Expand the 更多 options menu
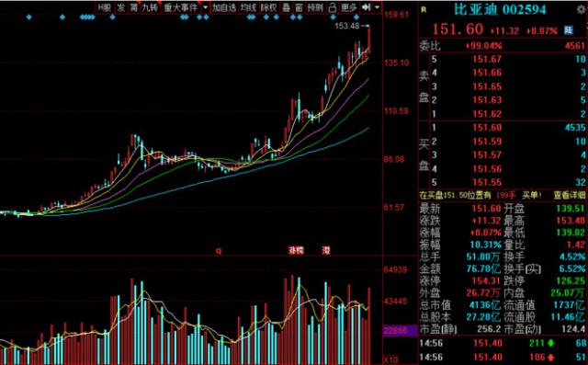 coord(348,7)
